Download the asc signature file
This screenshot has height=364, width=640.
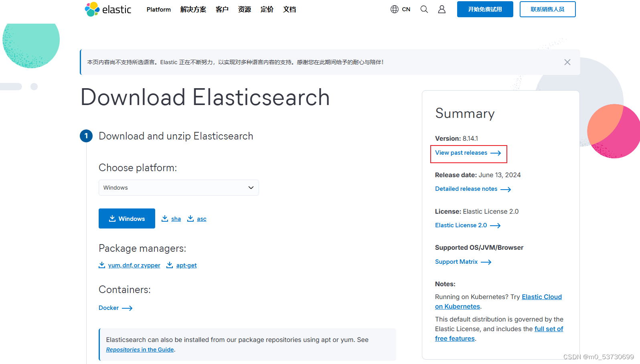pyautogui.click(x=197, y=218)
